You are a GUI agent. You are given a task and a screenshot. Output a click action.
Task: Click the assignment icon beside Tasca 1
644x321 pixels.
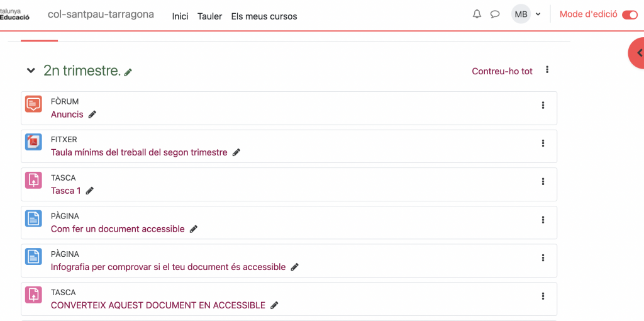point(33,181)
